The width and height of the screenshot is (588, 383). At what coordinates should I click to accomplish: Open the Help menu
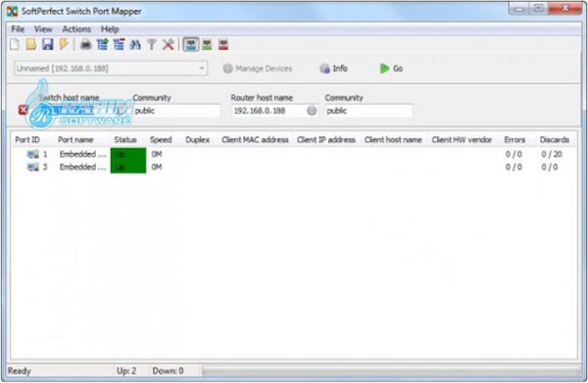(110, 28)
